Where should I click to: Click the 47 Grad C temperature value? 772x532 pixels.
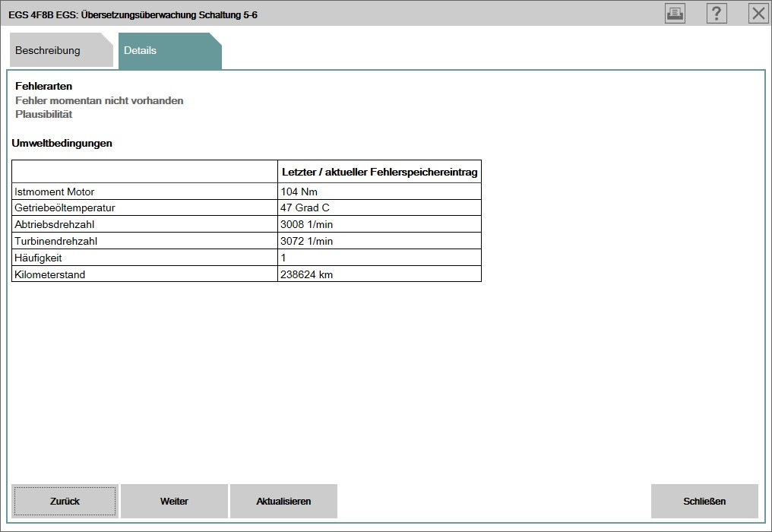click(x=305, y=207)
